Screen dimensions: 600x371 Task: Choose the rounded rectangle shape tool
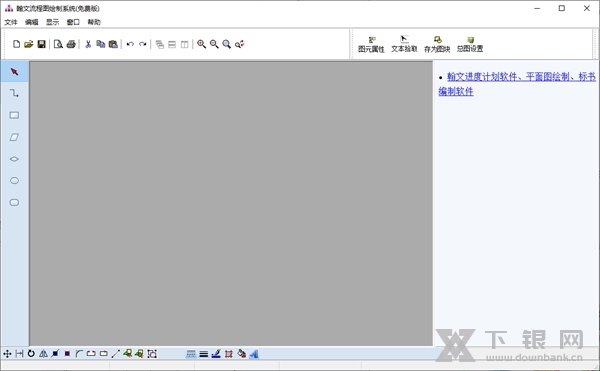pyautogui.click(x=14, y=202)
